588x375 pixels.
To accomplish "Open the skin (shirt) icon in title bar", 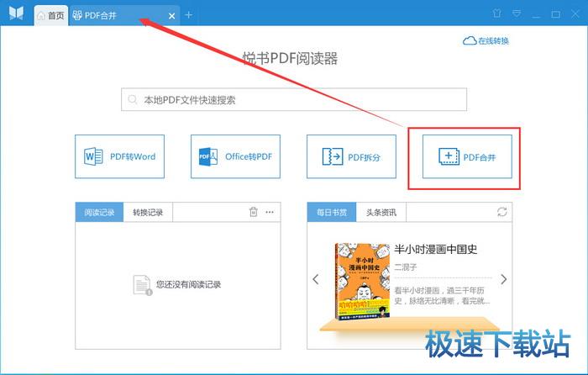I will pyautogui.click(x=497, y=13).
